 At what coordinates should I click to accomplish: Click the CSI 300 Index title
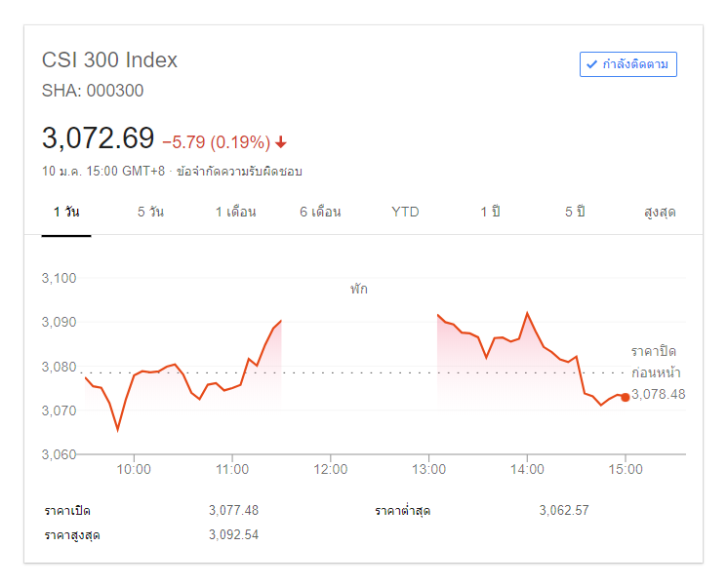tap(109, 59)
